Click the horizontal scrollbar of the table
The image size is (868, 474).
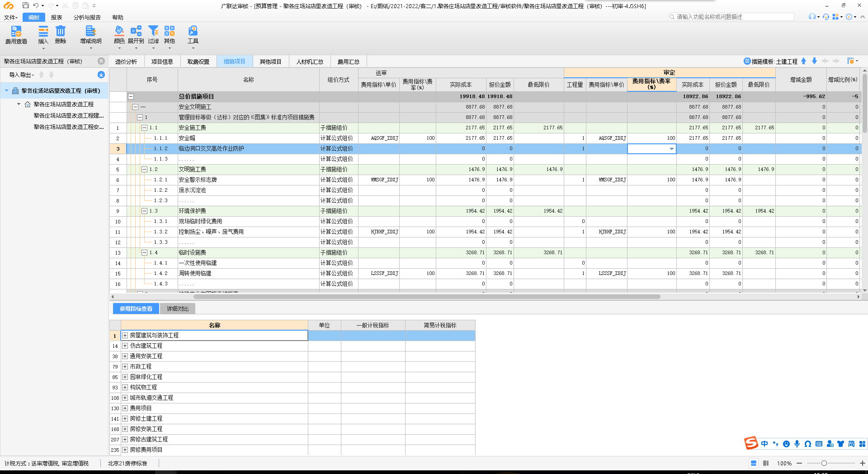pyautogui.click(x=427, y=297)
